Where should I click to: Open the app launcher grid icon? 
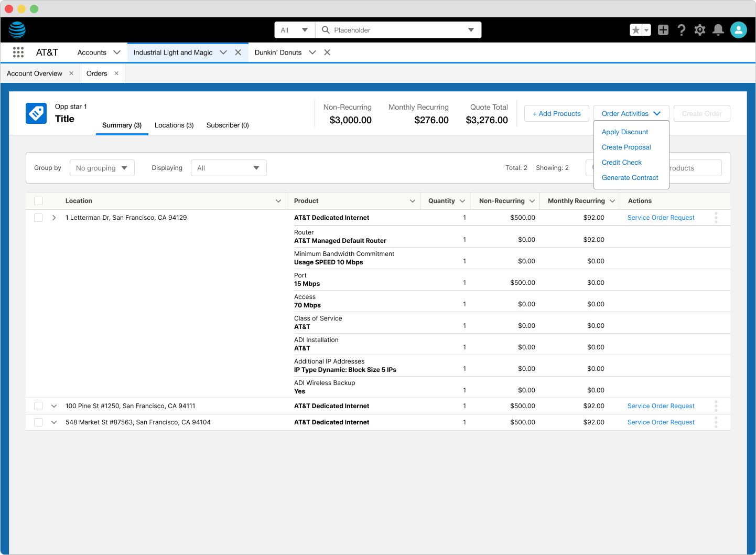pyautogui.click(x=18, y=52)
